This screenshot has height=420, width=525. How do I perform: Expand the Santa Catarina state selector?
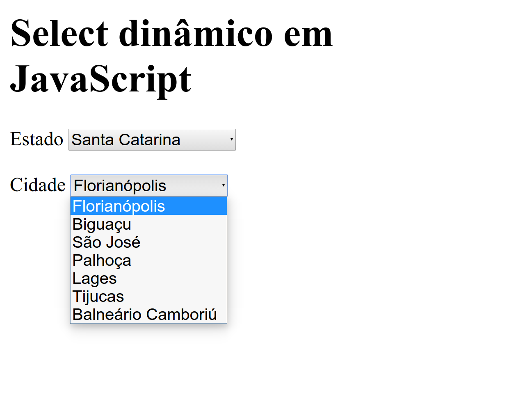coord(152,139)
